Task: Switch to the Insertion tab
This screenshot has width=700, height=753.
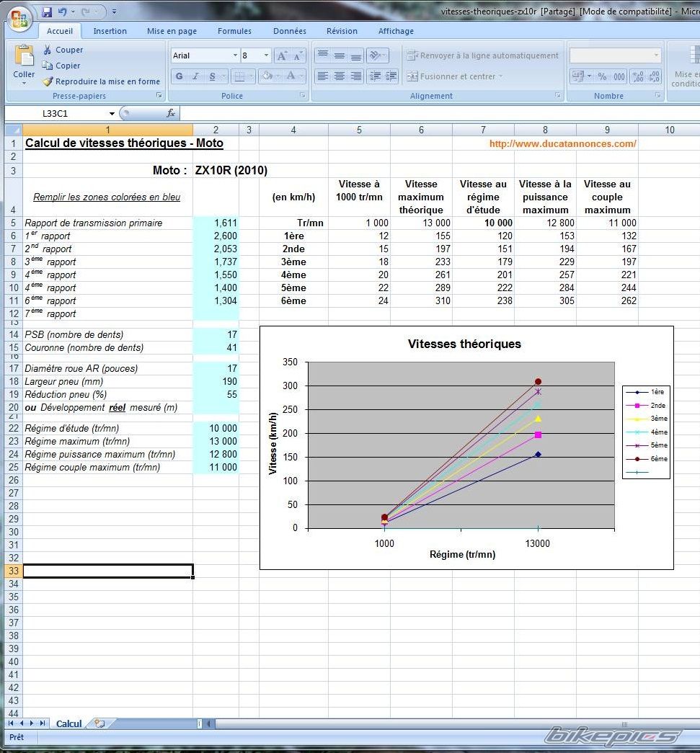Action: (110, 31)
